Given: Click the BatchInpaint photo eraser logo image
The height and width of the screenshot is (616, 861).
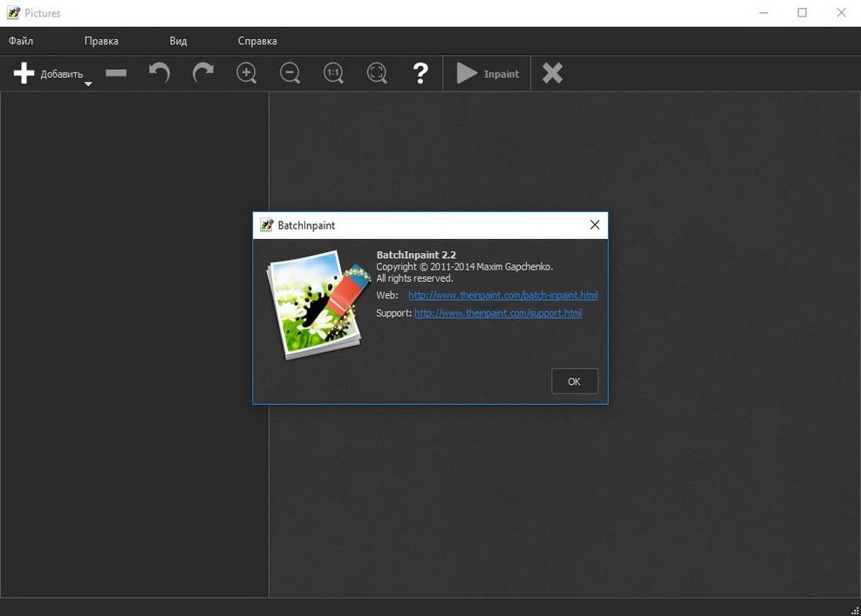Looking at the screenshot, I should click(318, 305).
